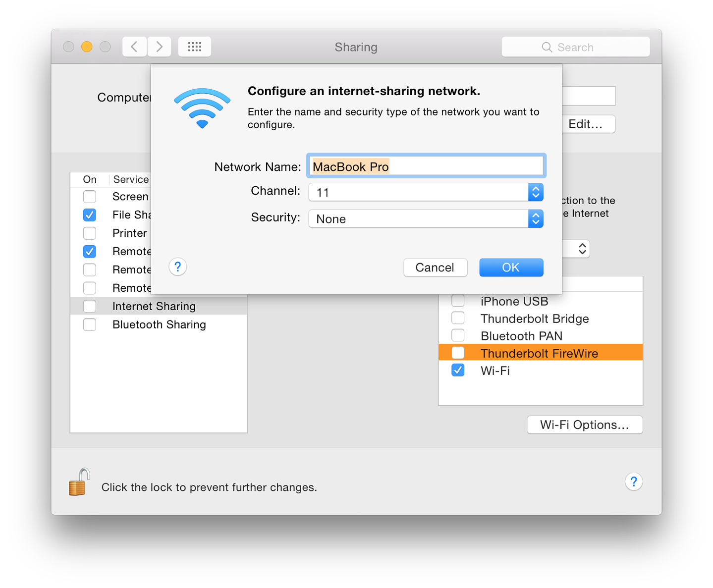Open Wi-Fi Options
713x588 pixels.
pyautogui.click(x=585, y=425)
